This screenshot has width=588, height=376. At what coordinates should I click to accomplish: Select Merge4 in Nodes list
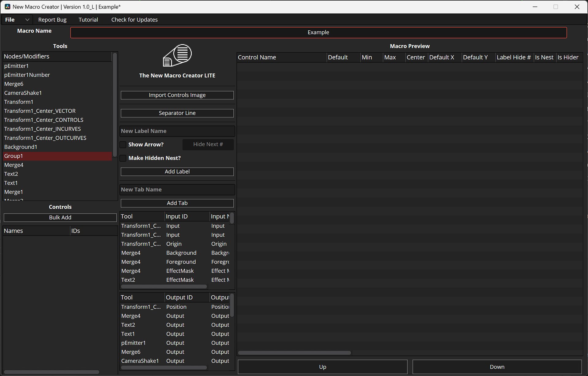click(57, 165)
